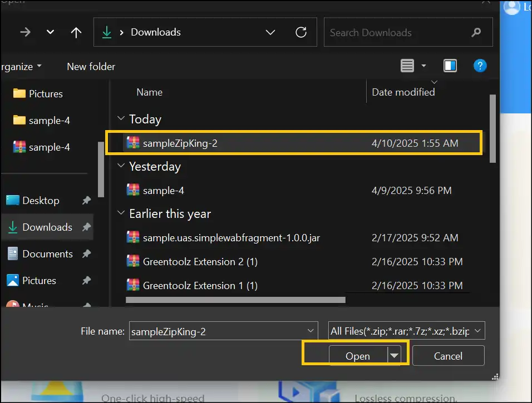Image resolution: width=532 pixels, height=403 pixels.
Task: Click the Downloads icon in address bar
Action: click(107, 32)
